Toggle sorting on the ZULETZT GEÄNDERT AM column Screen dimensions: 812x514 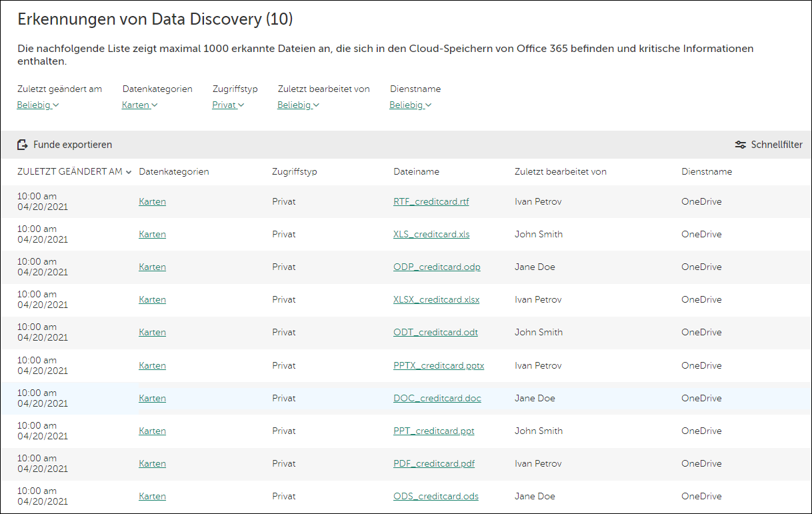(73, 171)
